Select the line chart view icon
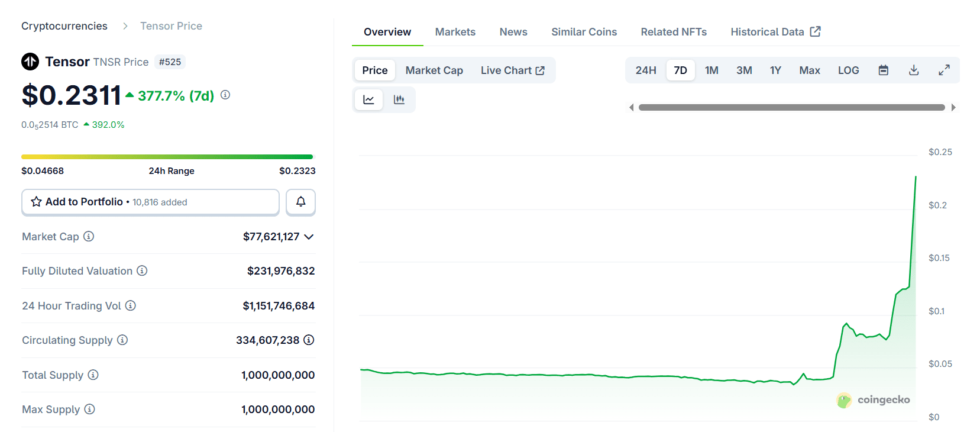Viewport: 980px width, 432px height. [x=368, y=99]
